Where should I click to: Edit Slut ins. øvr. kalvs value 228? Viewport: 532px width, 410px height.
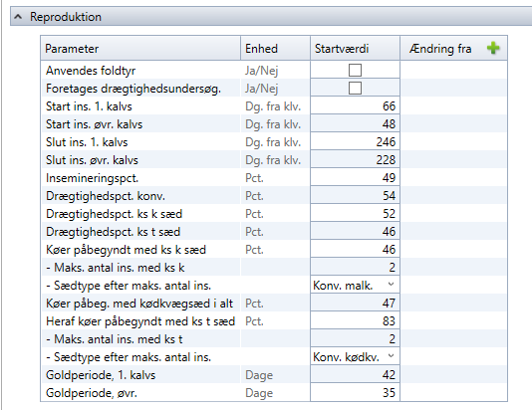[355, 160]
